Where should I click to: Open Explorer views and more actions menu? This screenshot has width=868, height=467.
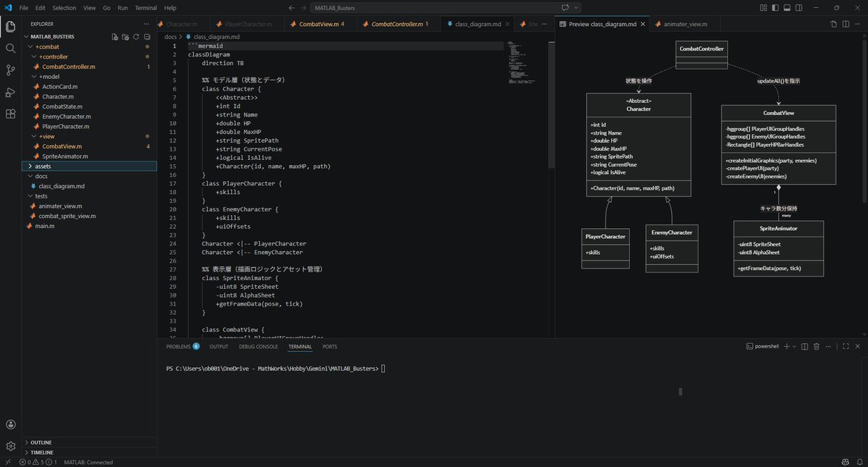[147, 24]
